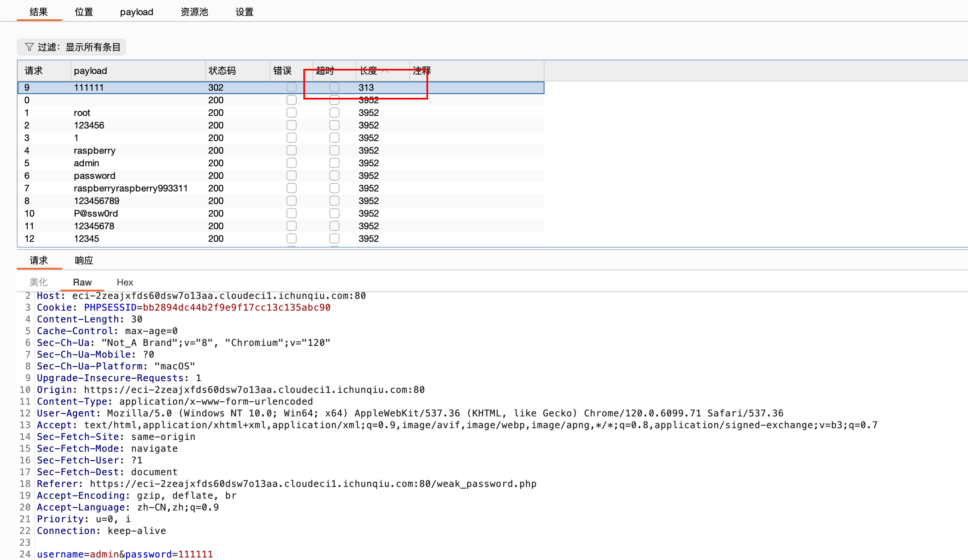The height and width of the screenshot is (560, 968).
Task: Switch to the 资源池 tab
Action: (x=194, y=12)
